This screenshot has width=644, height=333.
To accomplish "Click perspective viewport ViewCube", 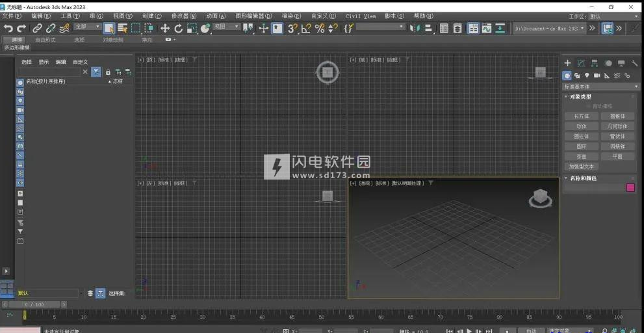I will click(x=541, y=198).
